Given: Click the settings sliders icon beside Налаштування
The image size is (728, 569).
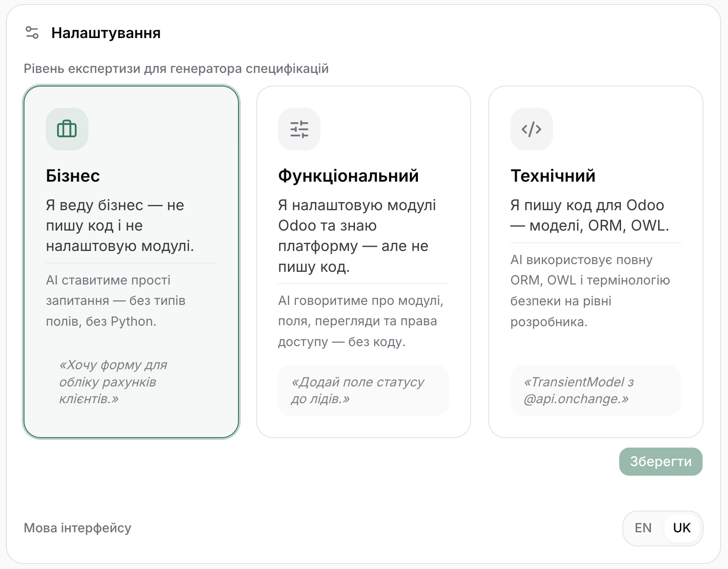Looking at the screenshot, I should click(x=32, y=33).
